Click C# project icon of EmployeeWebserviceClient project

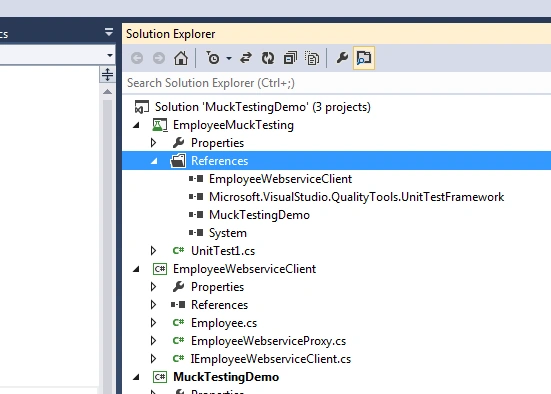coord(160,269)
